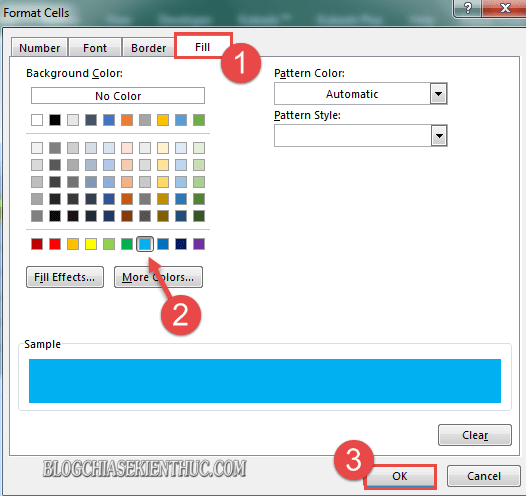
Task: Choose the purple standard color swatch
Action: point(199,244)
